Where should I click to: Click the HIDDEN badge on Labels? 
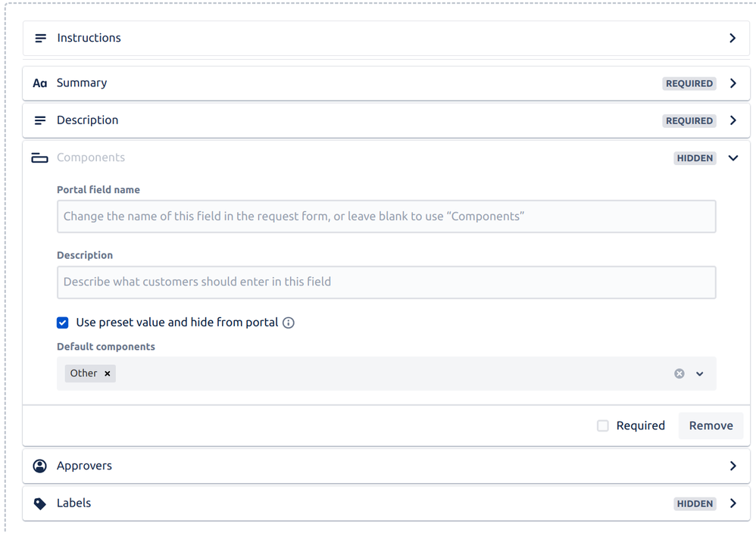(694, 503)
